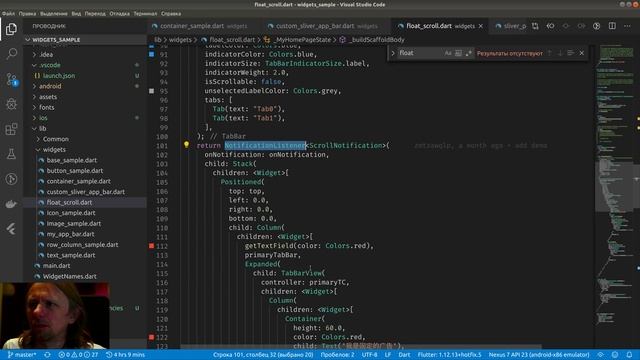This screenshot has height=360, width=640.
Task: Click _MyHomePageState in breadcrumb
Action: [x=302, y=40]
